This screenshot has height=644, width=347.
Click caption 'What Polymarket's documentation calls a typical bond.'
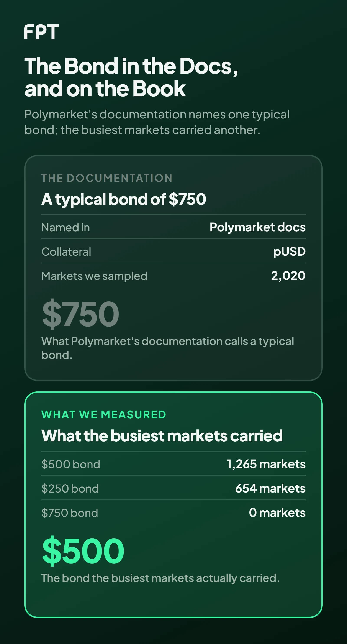coord(168,348)
